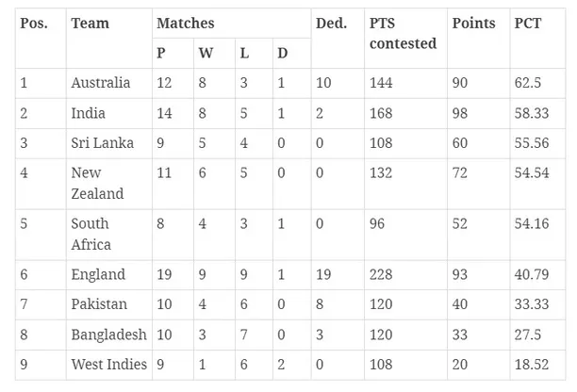The image size is (577, 392).
Task: Click the New Zealand team cell
Action: 97,183
